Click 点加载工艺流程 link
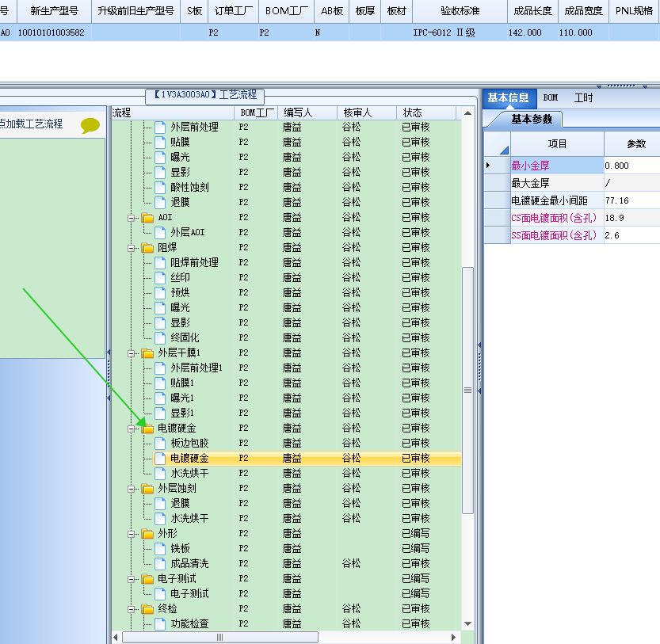This screenshot has width=660, height=644. [x=31, y=124]
